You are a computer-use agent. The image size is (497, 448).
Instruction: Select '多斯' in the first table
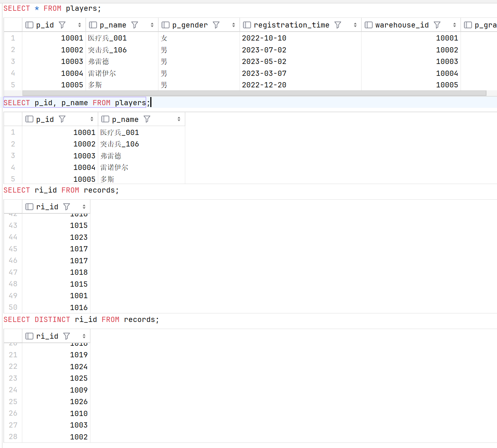(x=95, y=85)
